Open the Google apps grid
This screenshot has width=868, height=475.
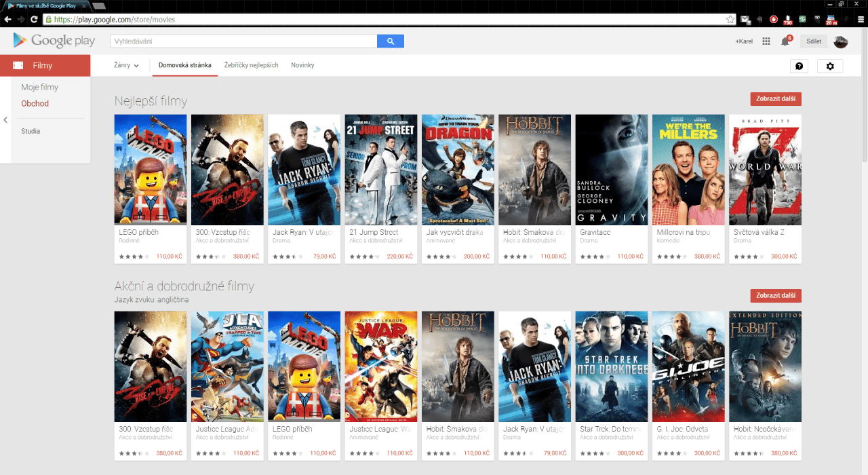(766, 41)
